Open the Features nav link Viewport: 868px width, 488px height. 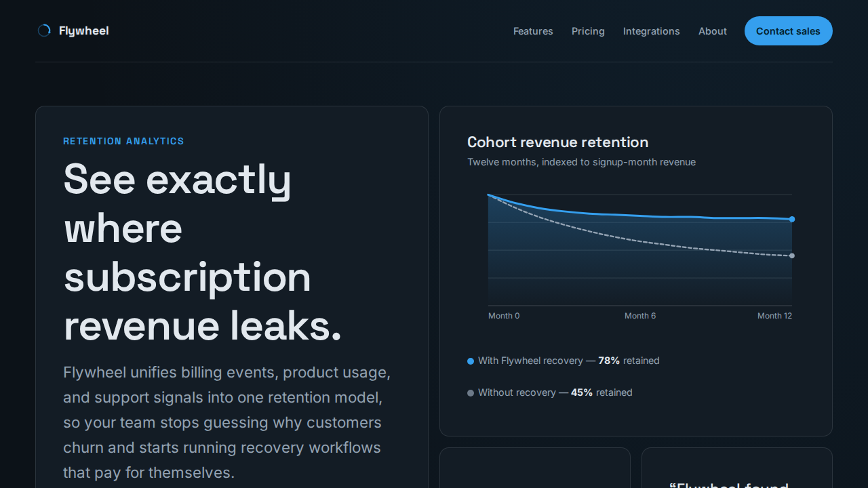pyautogui.click(x=533, y=31)
